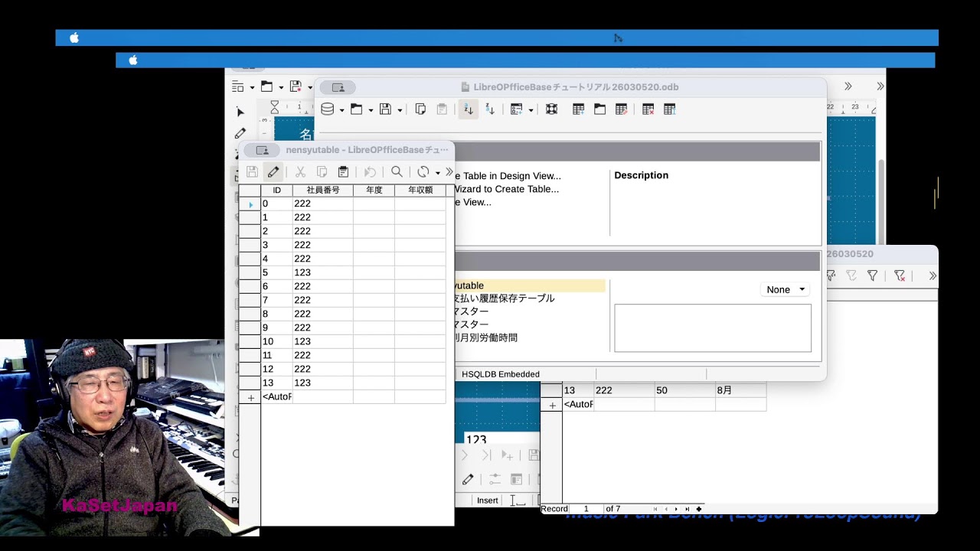The image size is (980, 551).
Task: Click the 8月 cell in back table window
Action: pyautogui.click(x=740, y=390)
